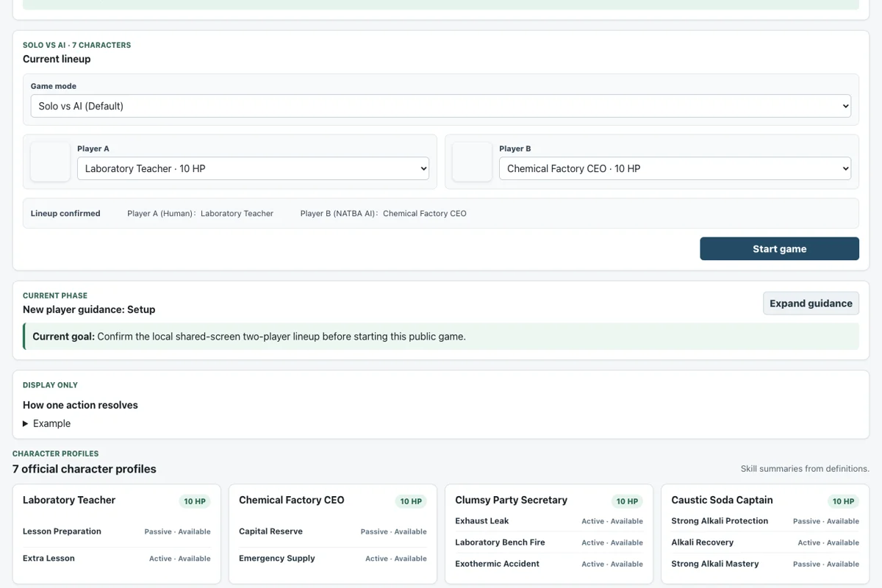Open the Player B character dropdown
The image size is (882, 588).
pyautogui.click(x=675, y=168)
